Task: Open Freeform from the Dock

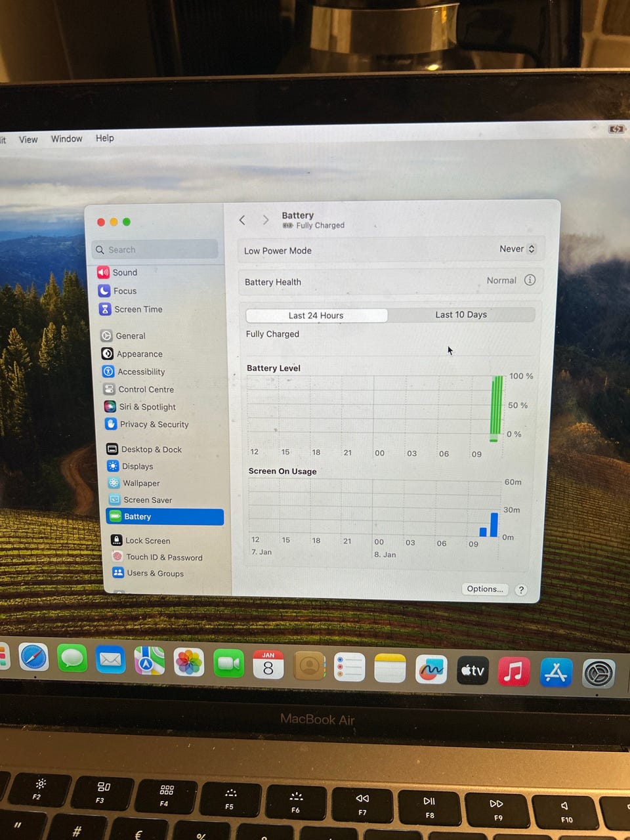Action: point(431,669)
